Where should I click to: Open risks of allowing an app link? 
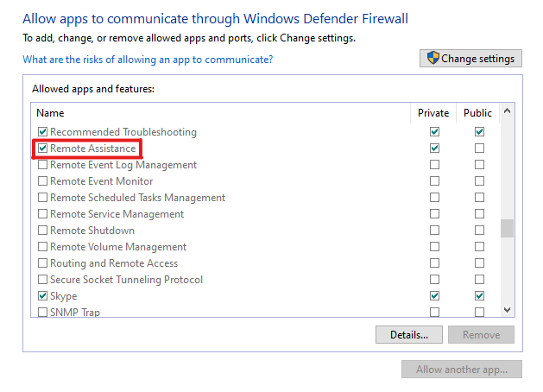[x=148, y=60]
